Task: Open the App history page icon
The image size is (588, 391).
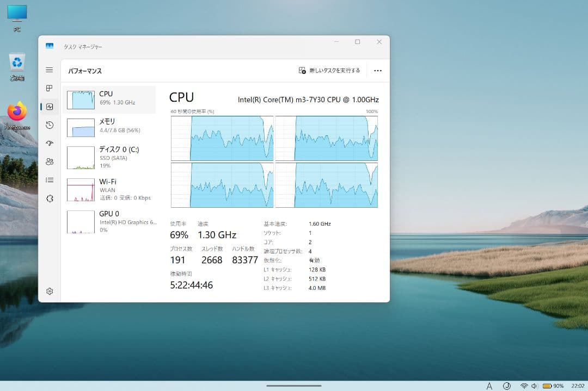Action: (50, 125)
